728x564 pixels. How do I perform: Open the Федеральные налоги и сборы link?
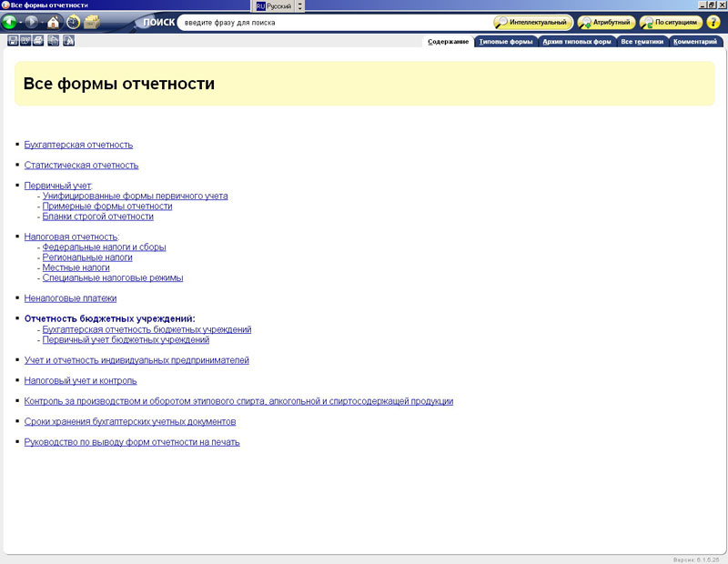104,247
